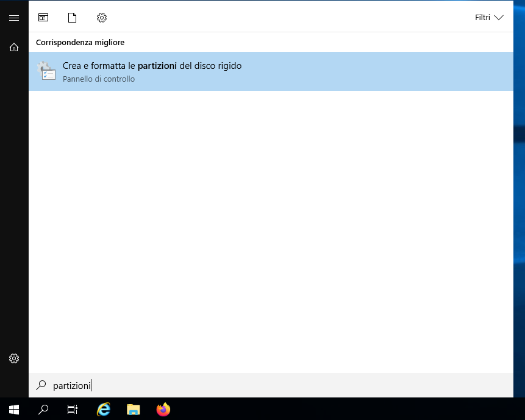
Task: Open Task View from the taskbar
Action: click(73, 409)
